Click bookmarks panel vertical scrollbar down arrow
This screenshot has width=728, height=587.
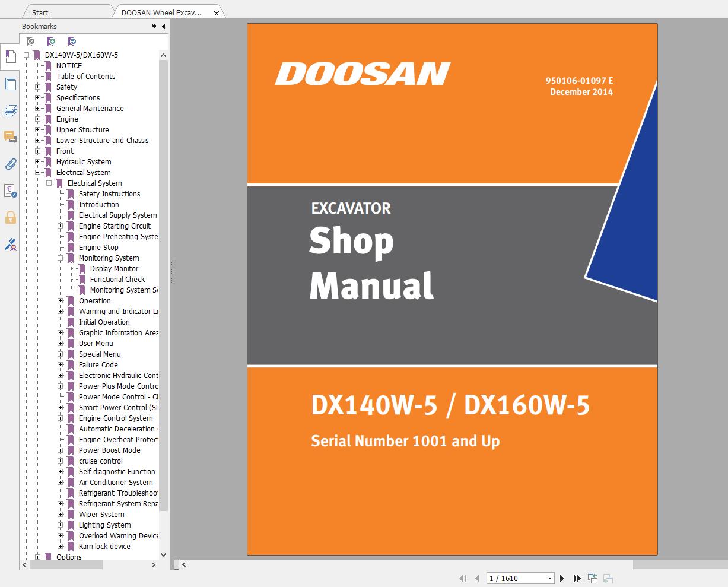(164, 554)
